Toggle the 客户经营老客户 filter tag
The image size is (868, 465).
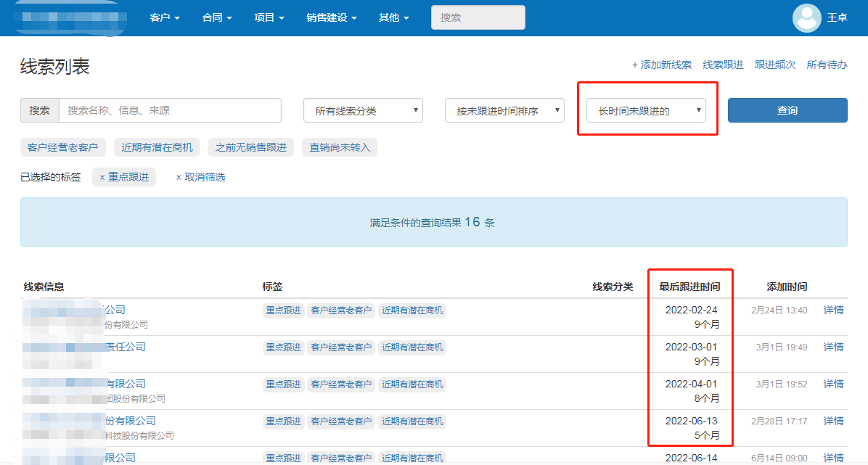(63, 147)
